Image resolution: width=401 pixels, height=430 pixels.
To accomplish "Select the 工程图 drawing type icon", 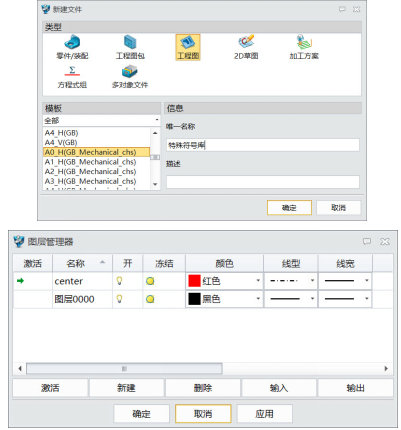I will 188,42.
